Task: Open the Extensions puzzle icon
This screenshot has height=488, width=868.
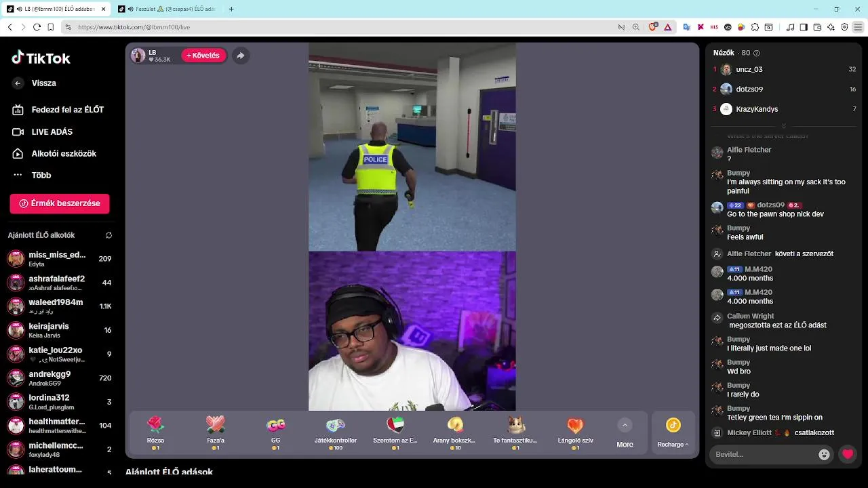Action: point(755,27)
